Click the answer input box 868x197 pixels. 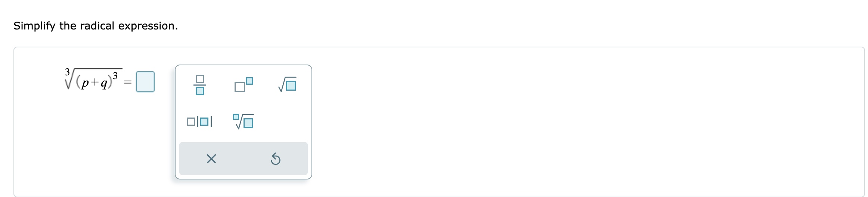point(145,82)
